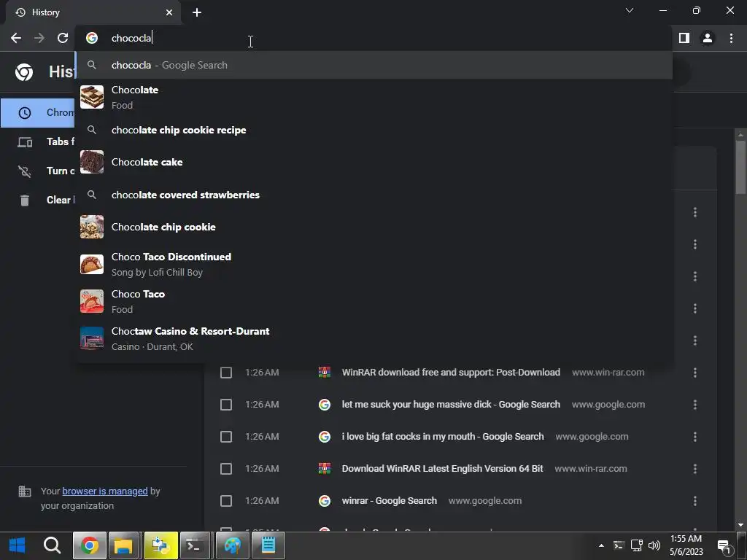Open Download WinRAR Latest English Version link
Screen dimensions: 747x560
442,469
